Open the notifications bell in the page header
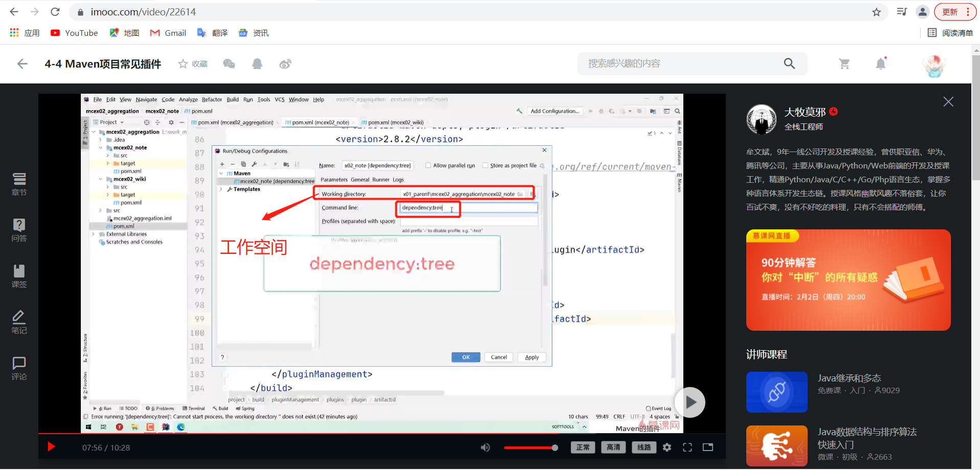 click(881, 63)
